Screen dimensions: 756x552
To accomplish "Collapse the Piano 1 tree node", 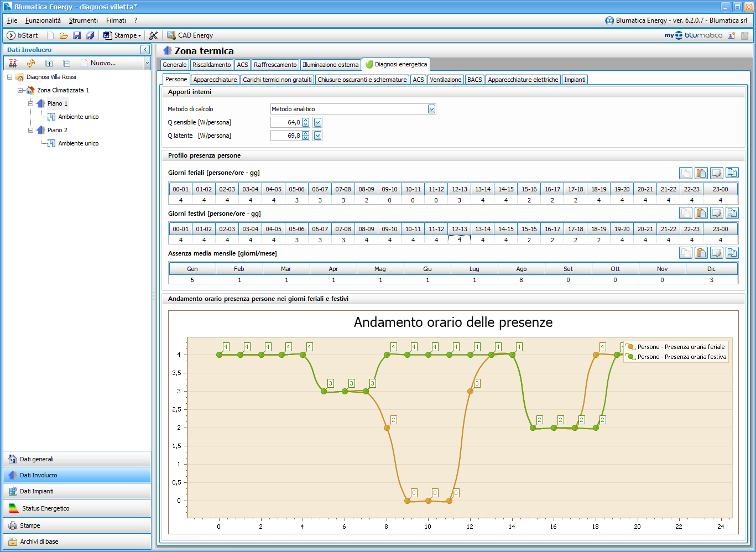I will coord(31,103).
